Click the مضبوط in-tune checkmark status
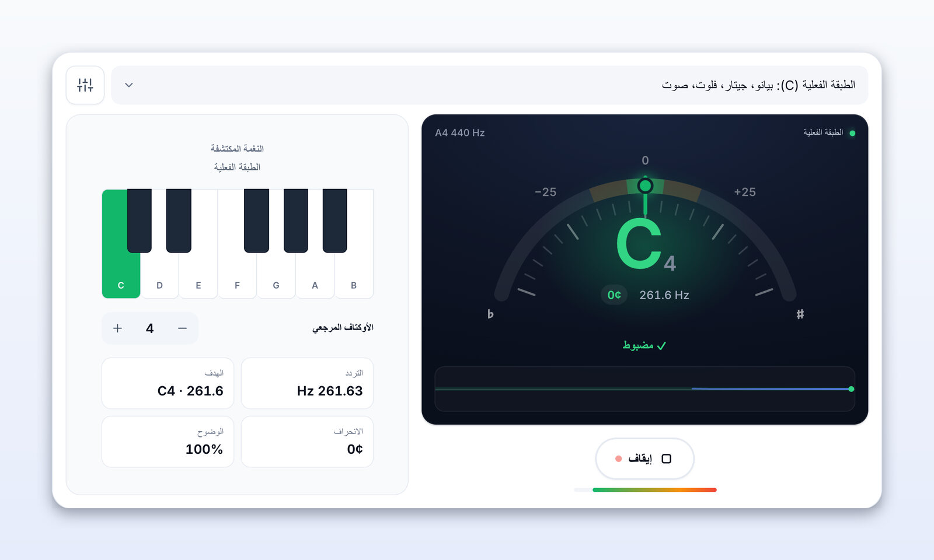This screenshot has width=934, height=560. click(644, 345)
